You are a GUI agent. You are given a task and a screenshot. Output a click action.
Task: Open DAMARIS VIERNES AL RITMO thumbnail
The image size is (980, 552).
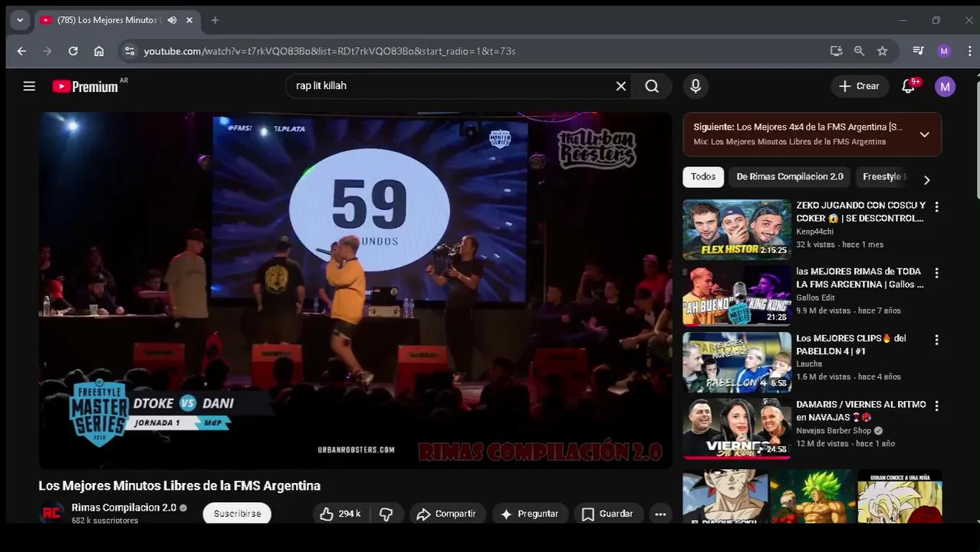click(737, 429)
